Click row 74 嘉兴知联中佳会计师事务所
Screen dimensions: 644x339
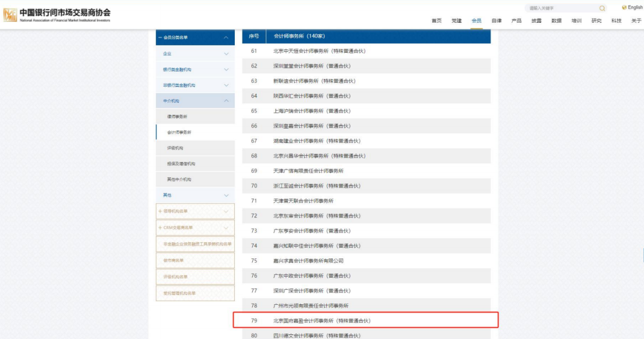tap(367, 246)
